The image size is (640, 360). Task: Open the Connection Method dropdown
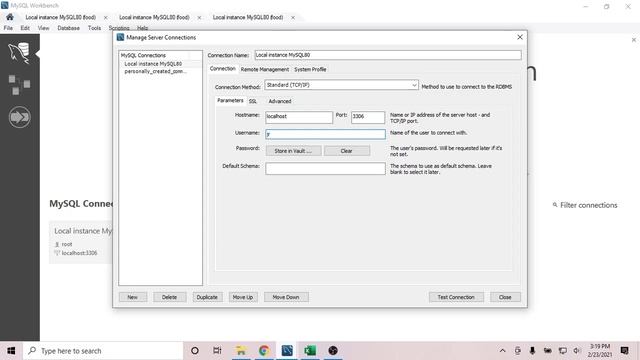[341, 85]
